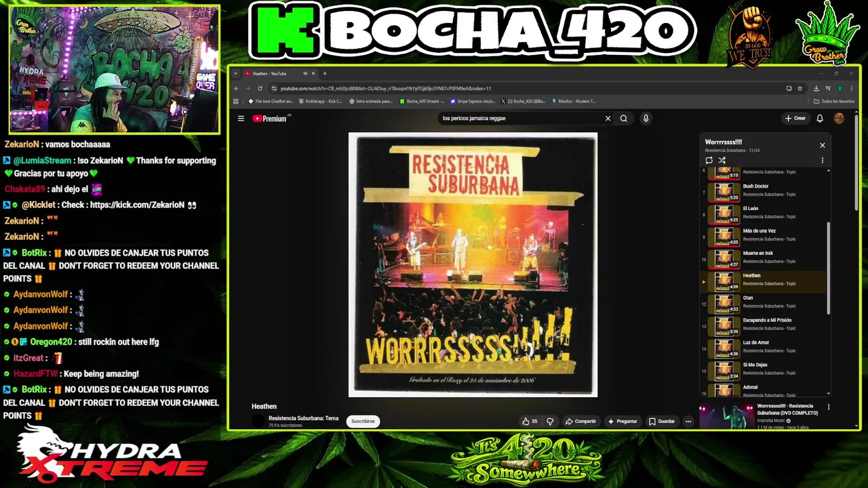Open the browser downloads icon
Viewport: 868px width, 488px height.
[x=816, y=88]
